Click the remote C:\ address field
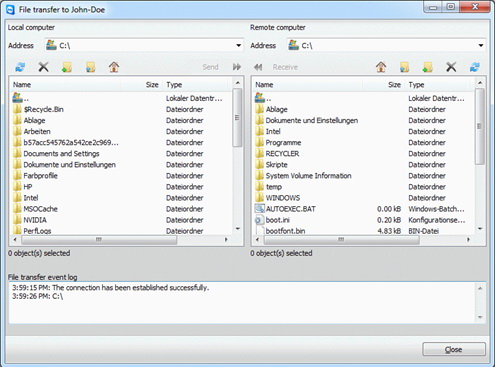 386,45
